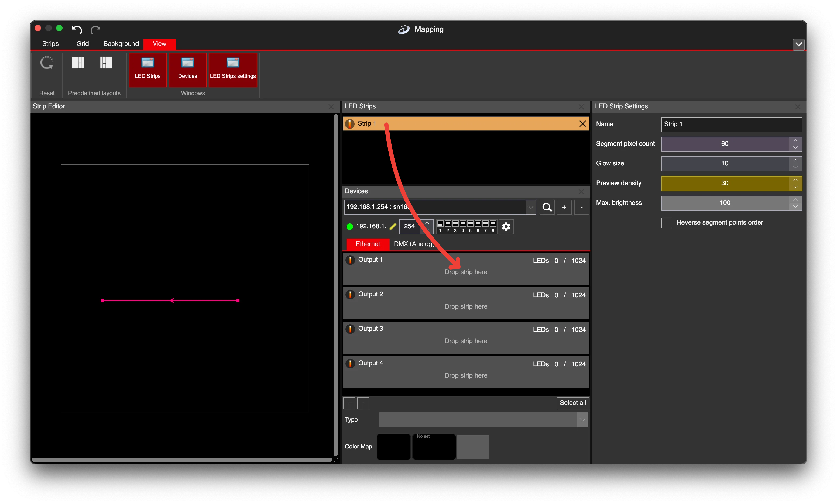Click the gray Color Map swatch
This screenshot has width=837, height=504.
click(473, 447)
